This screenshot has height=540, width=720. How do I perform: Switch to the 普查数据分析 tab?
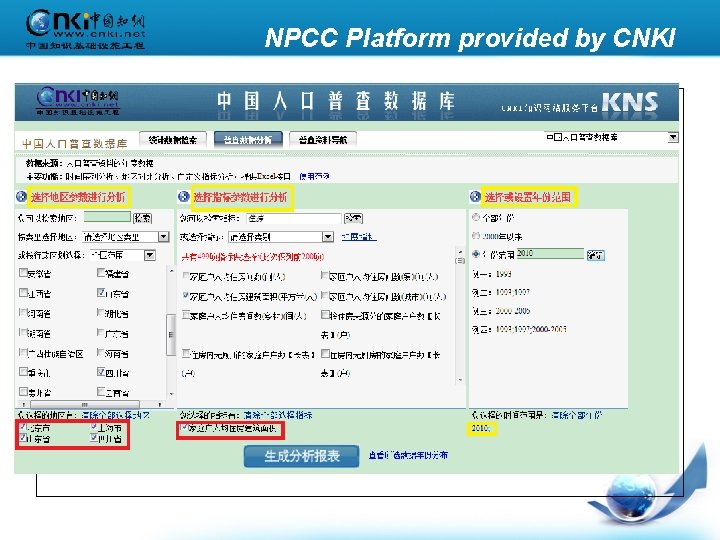[x=248, y=140]
